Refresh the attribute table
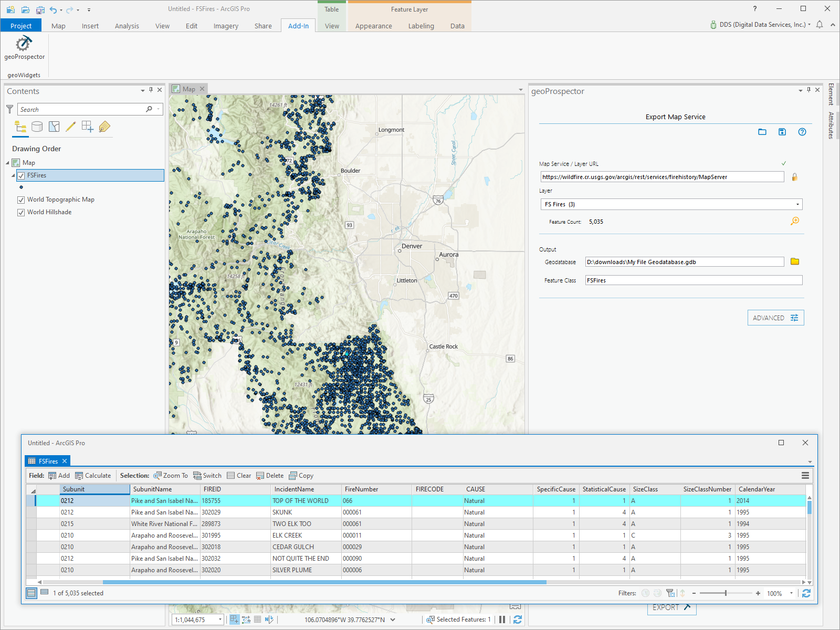 [x=806, y=593]
